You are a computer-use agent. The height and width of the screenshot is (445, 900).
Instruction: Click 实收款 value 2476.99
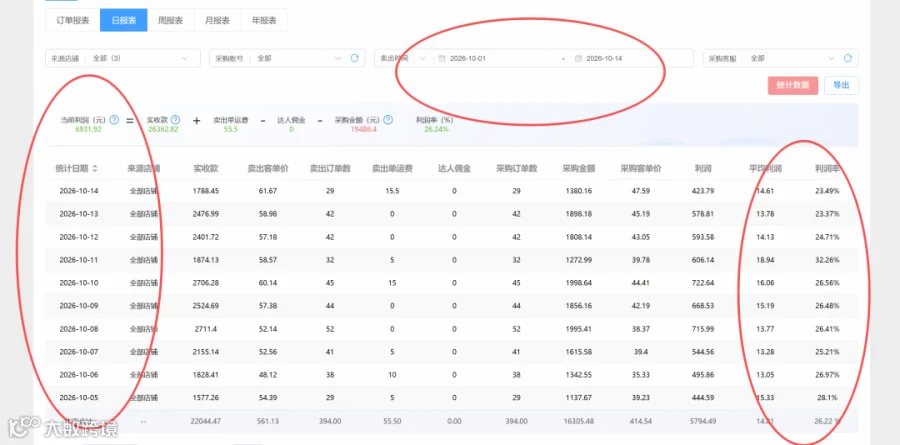tap(205, 214)
